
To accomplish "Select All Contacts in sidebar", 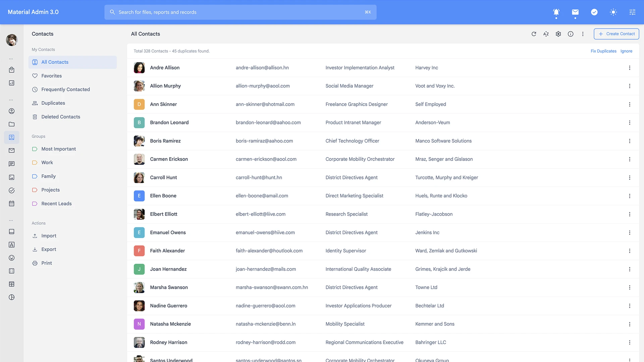I will click(72, 62).
